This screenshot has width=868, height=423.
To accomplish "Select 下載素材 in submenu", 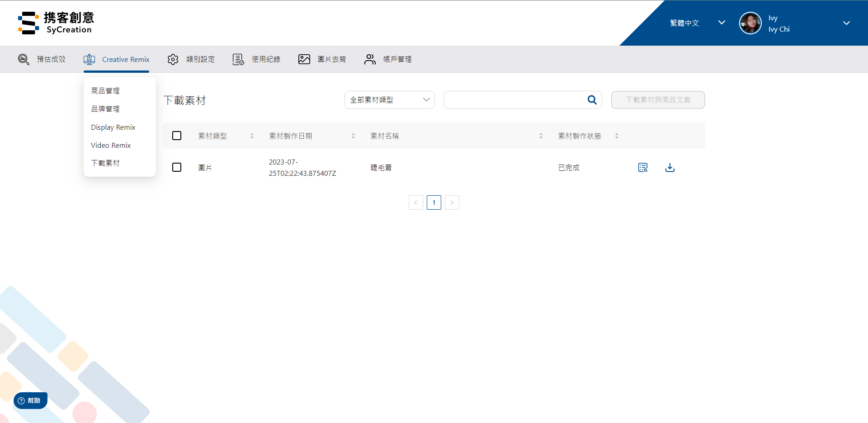I will 105,163.
